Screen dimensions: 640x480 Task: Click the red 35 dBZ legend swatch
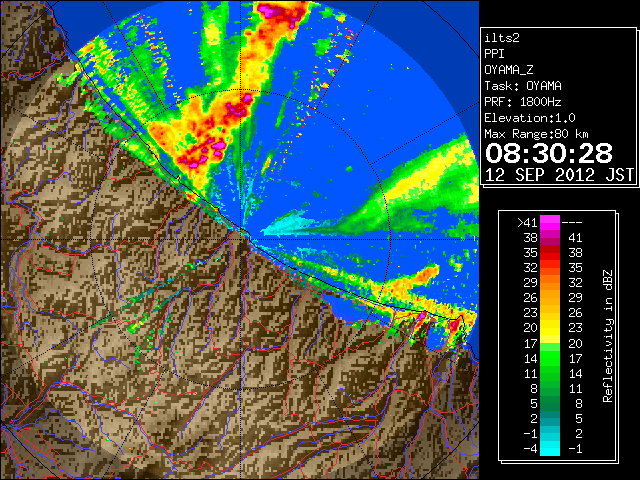coord(550,253)
